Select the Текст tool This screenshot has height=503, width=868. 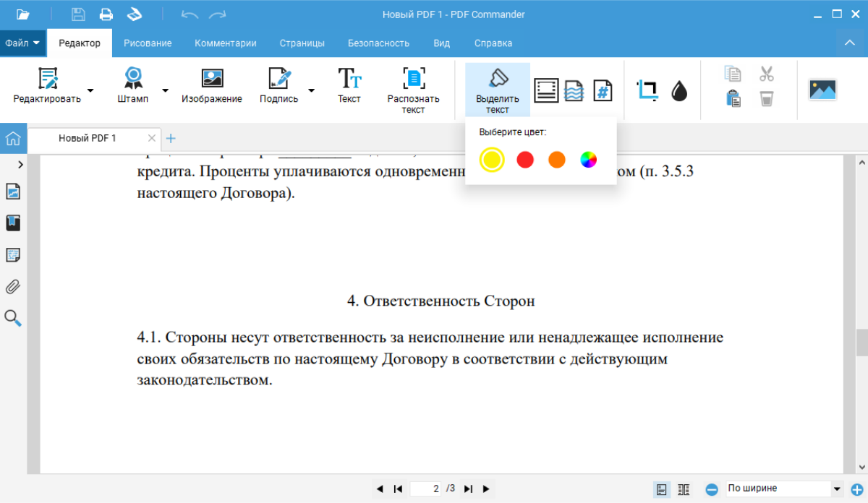pyautogui.click(x=349, y=85)
